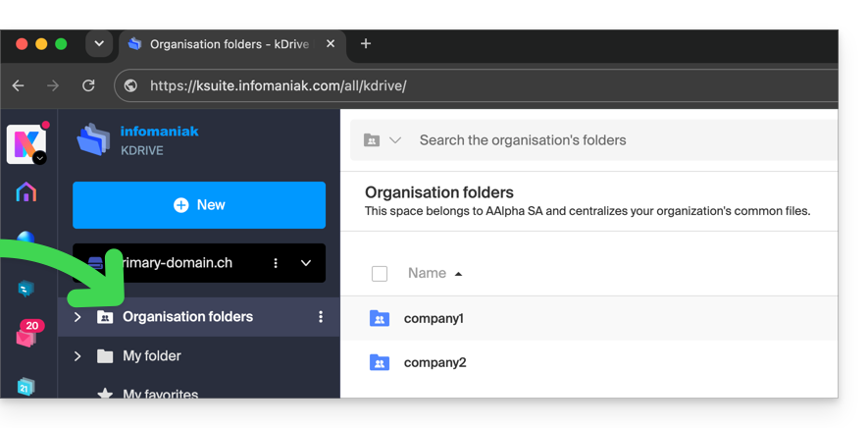Open the company2 folder name
This screenshot has width=868, height=428.
pos(435,362)
